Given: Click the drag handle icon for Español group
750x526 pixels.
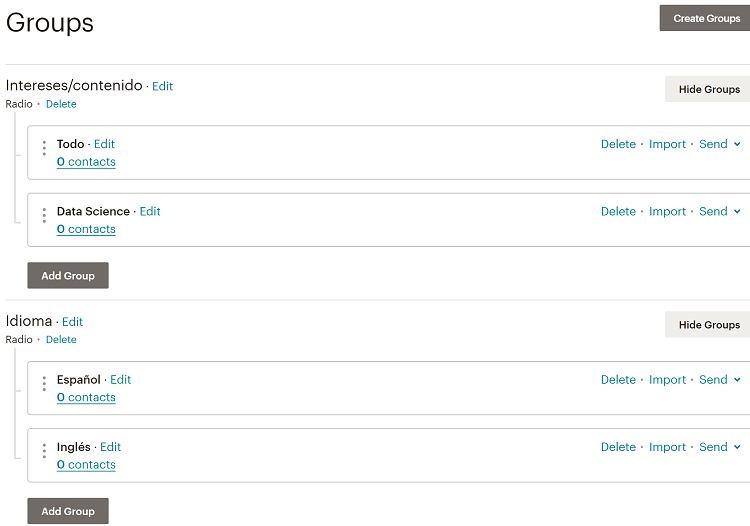Looking at the screenshot, I should point(44,384).
